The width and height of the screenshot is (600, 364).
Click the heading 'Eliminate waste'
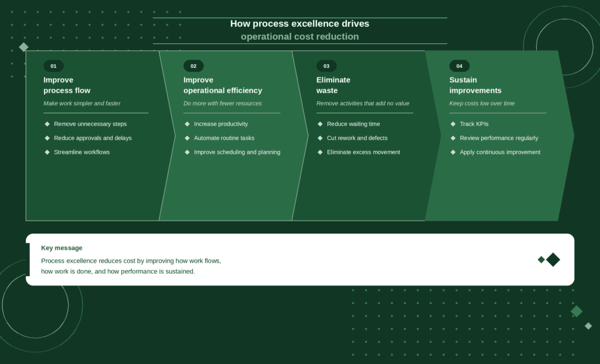point(333,85)
